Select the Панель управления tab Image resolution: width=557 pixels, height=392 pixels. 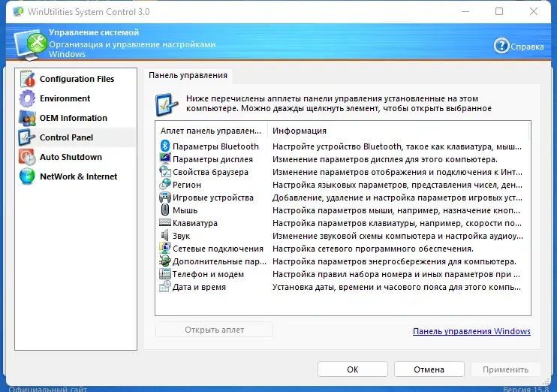pyautogui.click(x=188, y=76)
